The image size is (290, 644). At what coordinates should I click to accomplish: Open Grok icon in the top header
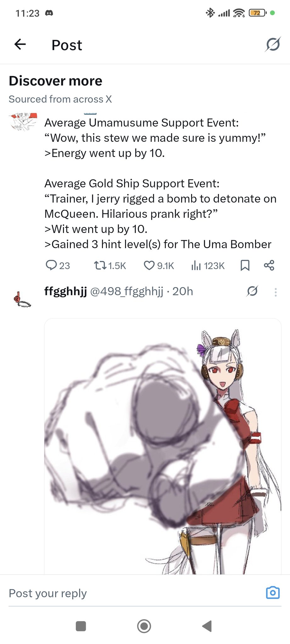tap(273, 44)
